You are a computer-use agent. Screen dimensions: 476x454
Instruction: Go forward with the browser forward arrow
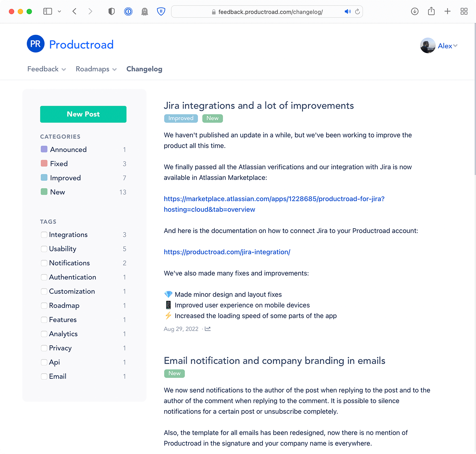pyautogui.click(x=90, y=11)
